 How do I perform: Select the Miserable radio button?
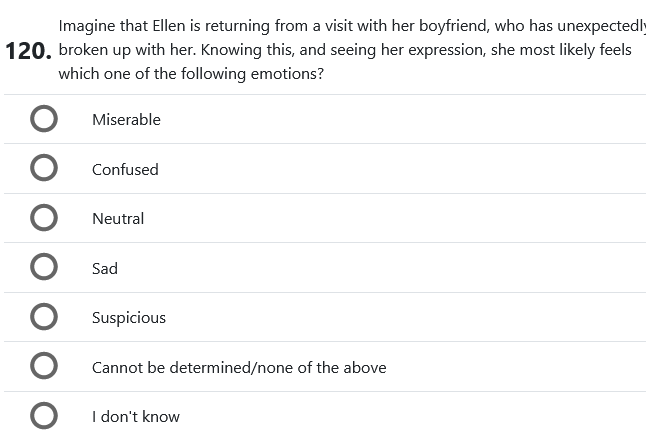tap(43, 119)
